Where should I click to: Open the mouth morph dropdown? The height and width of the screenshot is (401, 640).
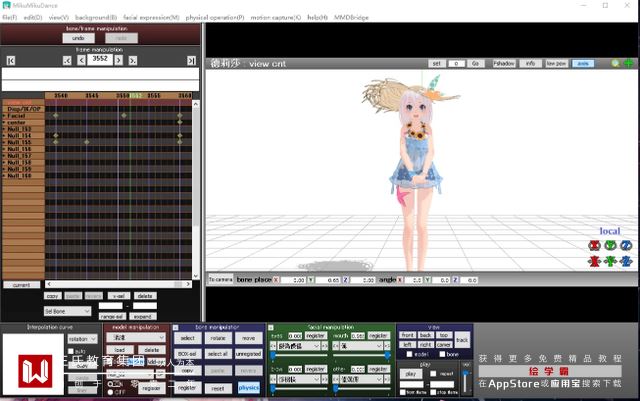(x=362, y=346)
